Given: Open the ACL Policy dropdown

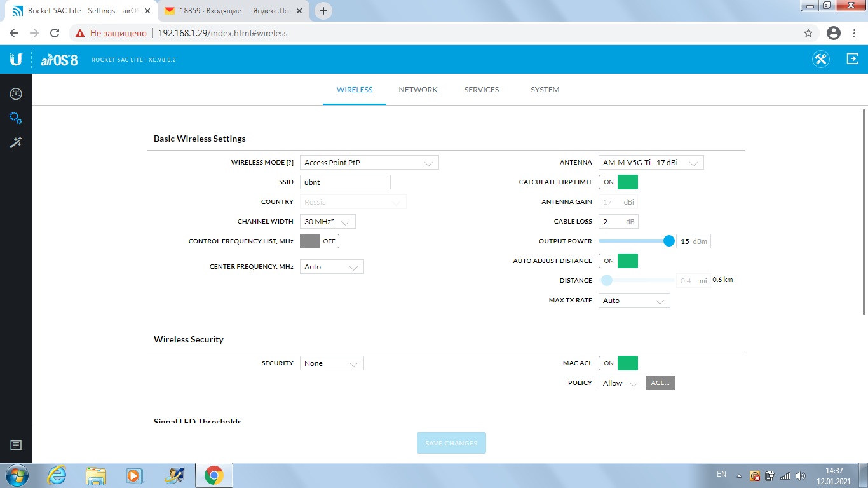Looking at the screenshot, I should 621,383.
